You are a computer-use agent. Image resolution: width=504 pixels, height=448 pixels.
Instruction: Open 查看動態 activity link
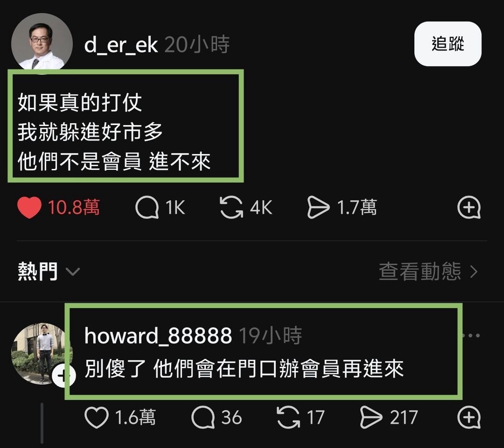click(x=420, y=271)
